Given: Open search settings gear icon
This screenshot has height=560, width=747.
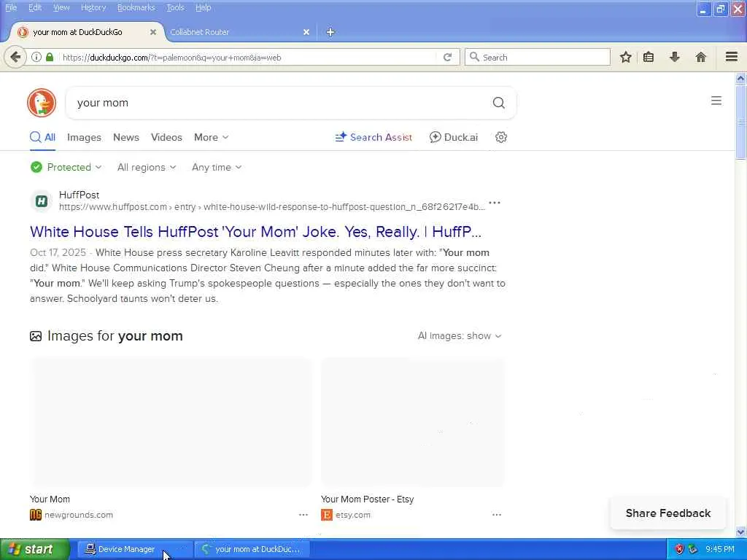Looking at the screenshot, I should click(x=500, y=137).
